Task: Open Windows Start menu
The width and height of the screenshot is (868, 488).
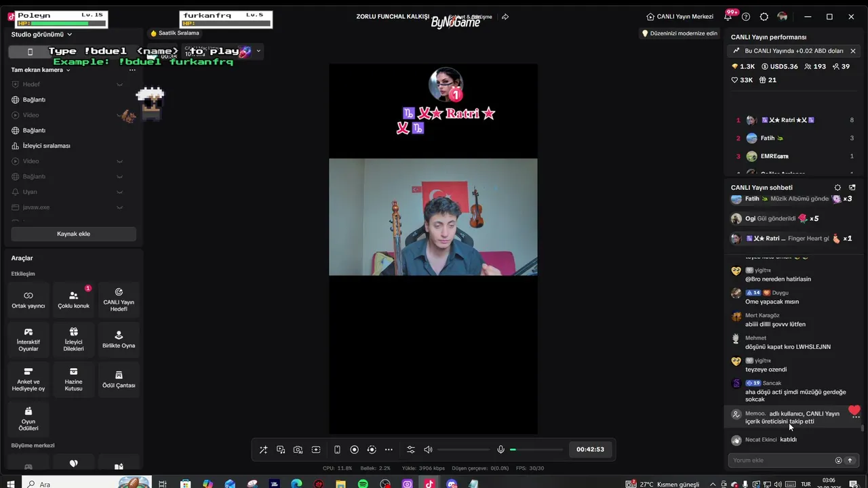Action: [x=10, y=484]
